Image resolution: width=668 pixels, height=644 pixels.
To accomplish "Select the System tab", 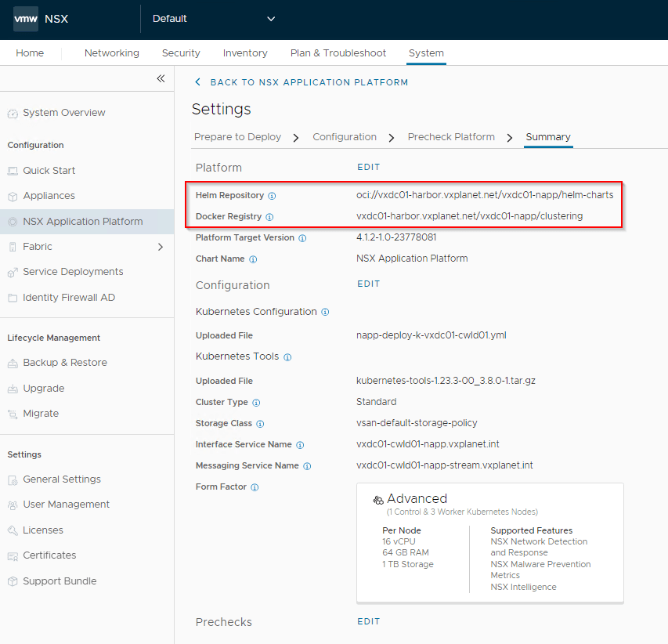I will tap(426, 52).
